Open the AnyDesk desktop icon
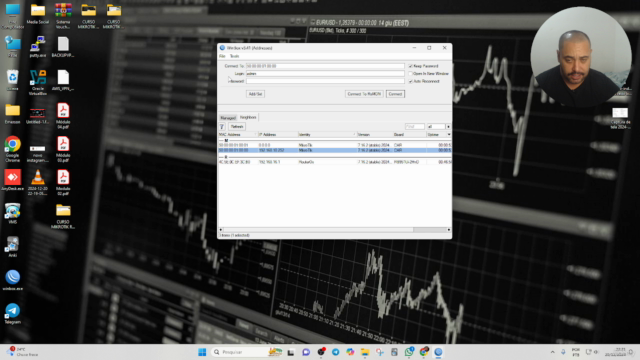 [x=13, y=180]
